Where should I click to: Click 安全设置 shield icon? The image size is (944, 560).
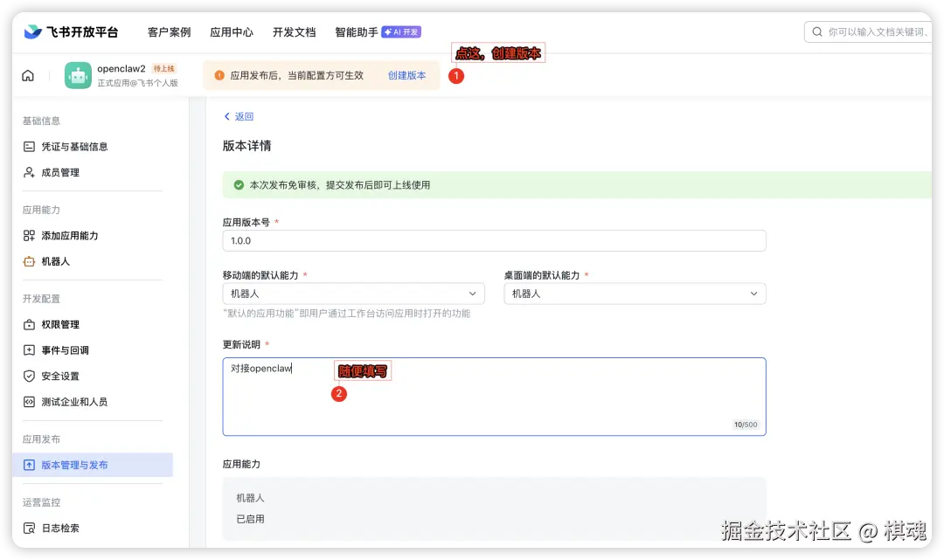29,377
